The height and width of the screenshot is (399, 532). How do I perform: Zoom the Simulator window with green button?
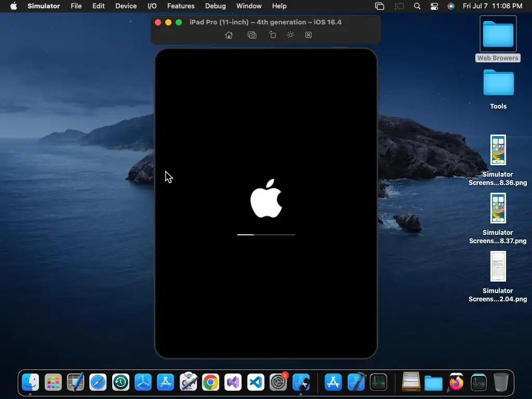click(x=179, y=22)
